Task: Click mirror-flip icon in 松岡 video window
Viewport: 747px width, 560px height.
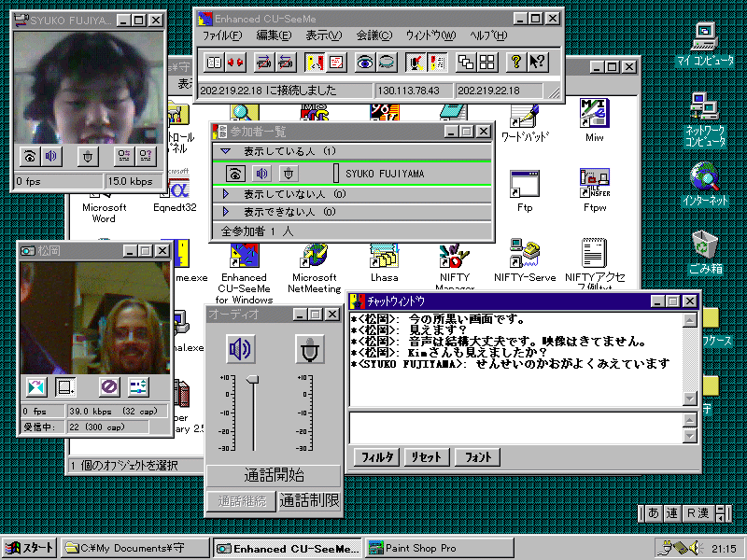Action: pyautogui.click(x=36, y=387)
